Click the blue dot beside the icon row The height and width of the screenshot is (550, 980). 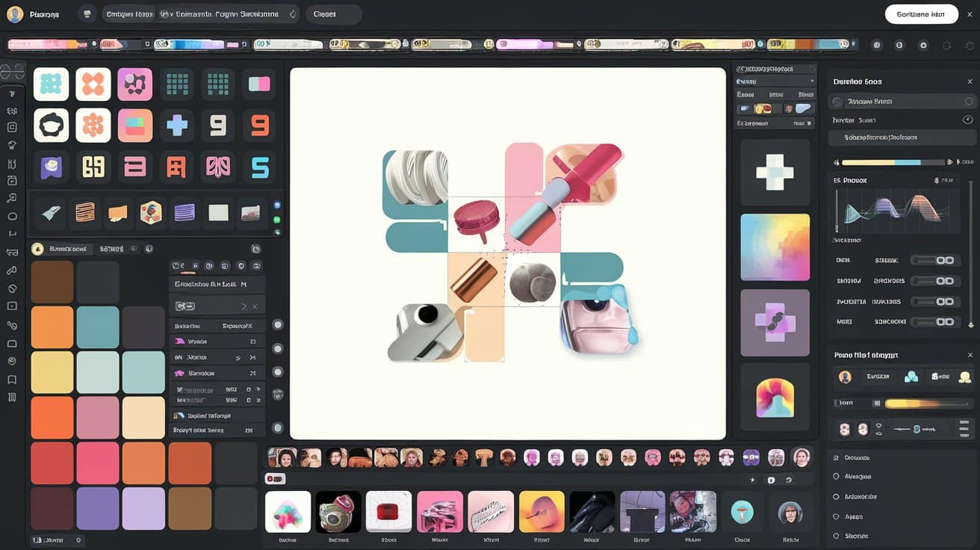point(277,204)
